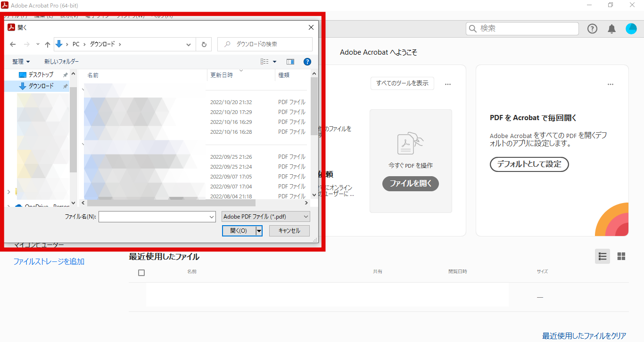Click the magnifier icon in Acrobat search box
This screenshot has height=342, width=644.
coord(473,29)
